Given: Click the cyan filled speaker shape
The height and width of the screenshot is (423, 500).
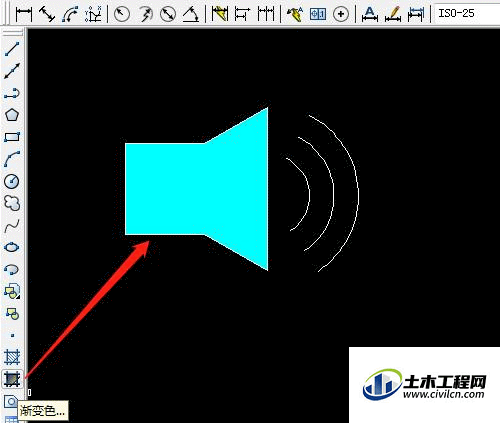Looking at the screenshot, I should click(x=197, y=189).
